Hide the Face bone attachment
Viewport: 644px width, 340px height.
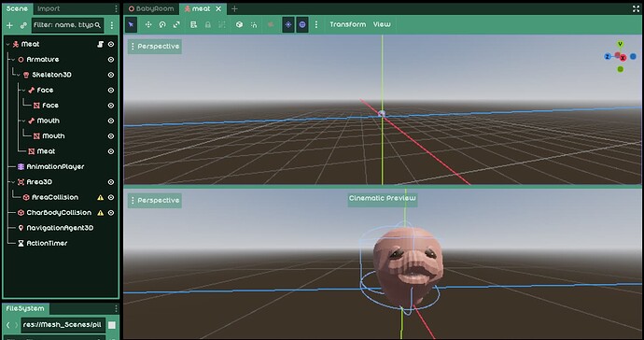(111, 90)
